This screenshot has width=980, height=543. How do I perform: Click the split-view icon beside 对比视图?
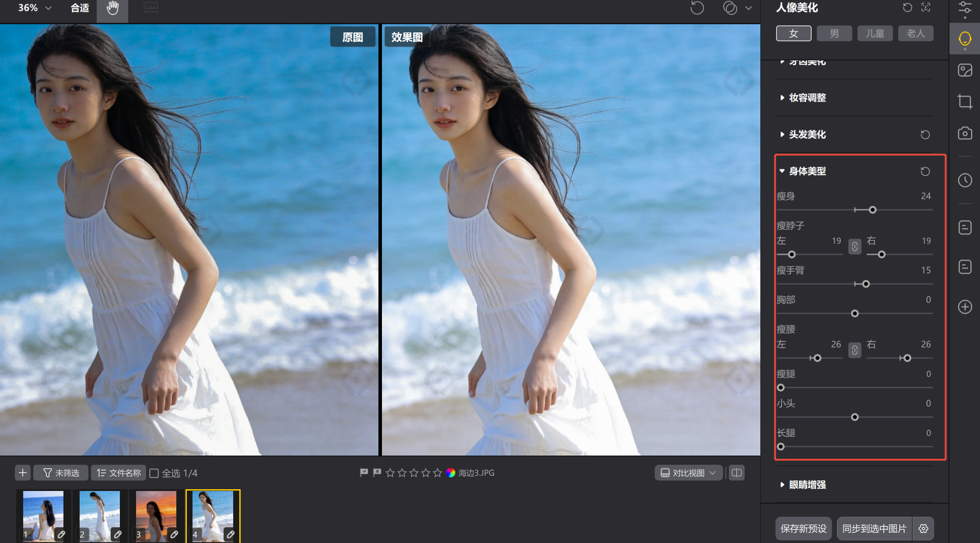click(x=737, y=473)
